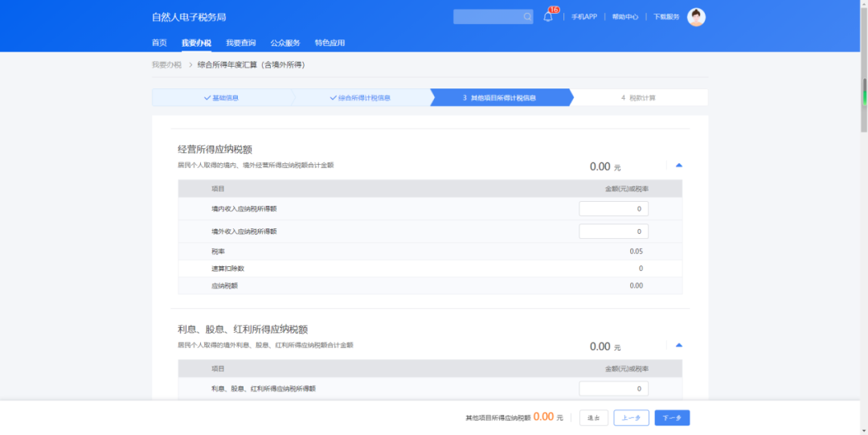Click the 自然人电子税务局 site title

pyautogui.click(x=189, y=17)
